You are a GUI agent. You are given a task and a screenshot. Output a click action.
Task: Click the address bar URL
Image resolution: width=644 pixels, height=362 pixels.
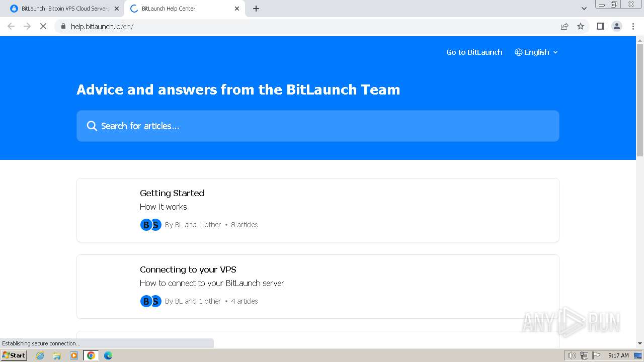click(x=102, y=27)
